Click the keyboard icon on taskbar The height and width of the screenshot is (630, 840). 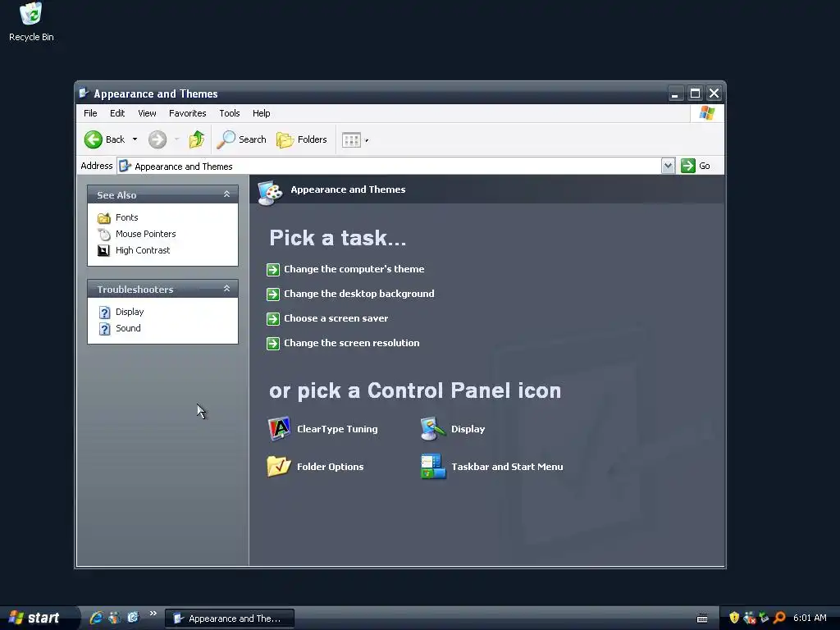point(702,619)
